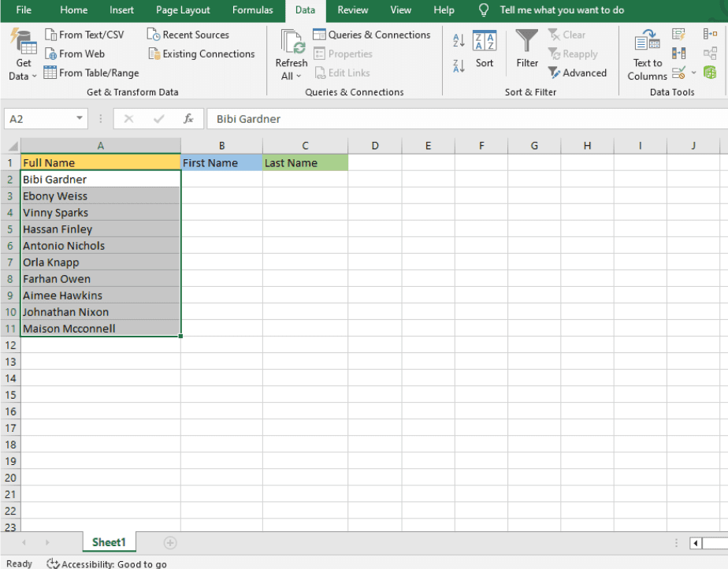Import data using From Text/CSV
Image resolution: width=728 pixels, height=569 pixels.
click(85, 34)
